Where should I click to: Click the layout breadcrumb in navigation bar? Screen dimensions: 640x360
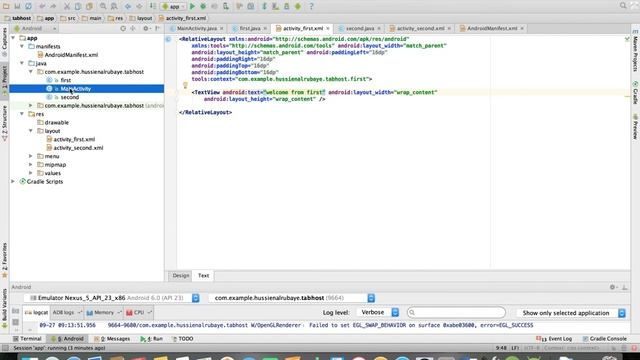(141, 18)
